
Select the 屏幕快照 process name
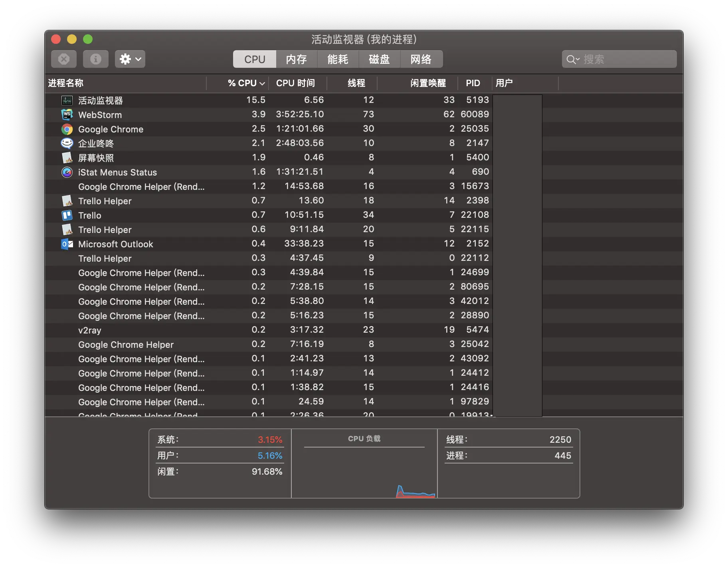[x=96, y=158]
